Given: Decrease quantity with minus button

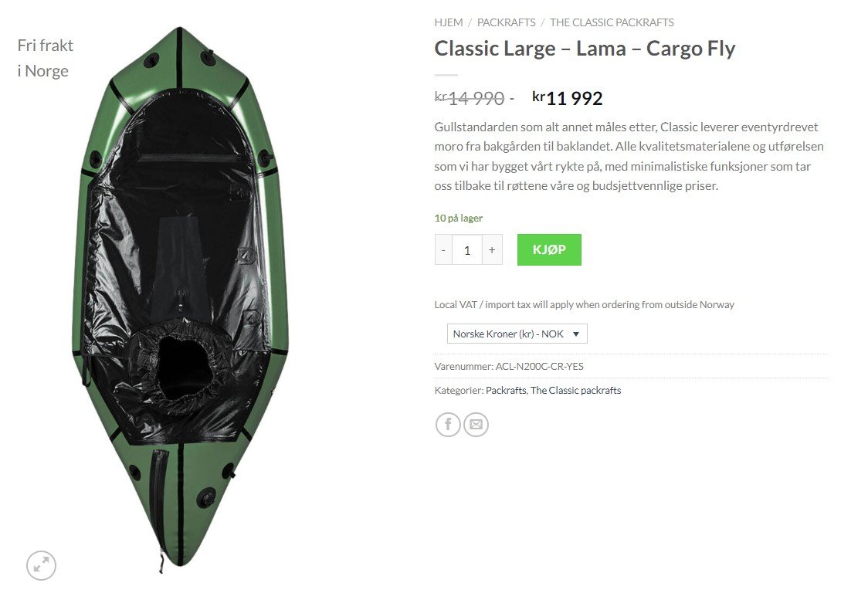Looking at the screenshot, I should point(443,250).
